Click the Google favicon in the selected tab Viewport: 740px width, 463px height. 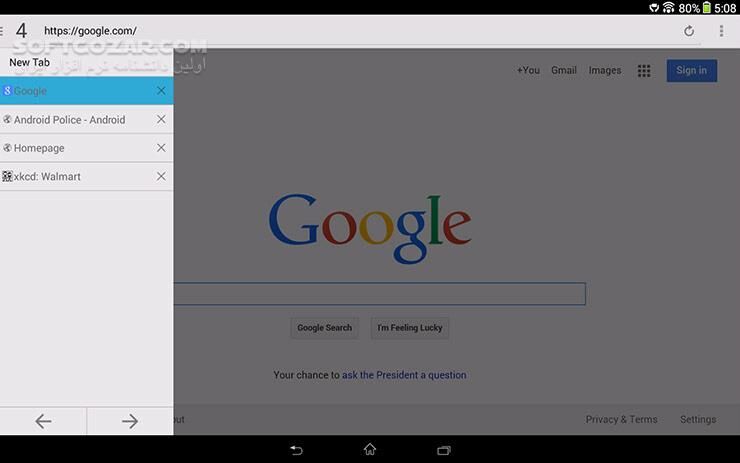[7, 91]
